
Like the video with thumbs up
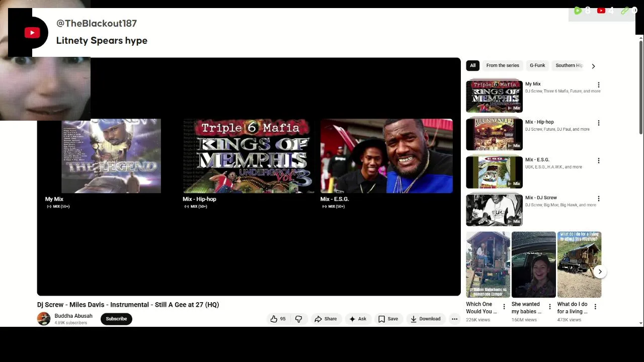(x=274, y=319)
